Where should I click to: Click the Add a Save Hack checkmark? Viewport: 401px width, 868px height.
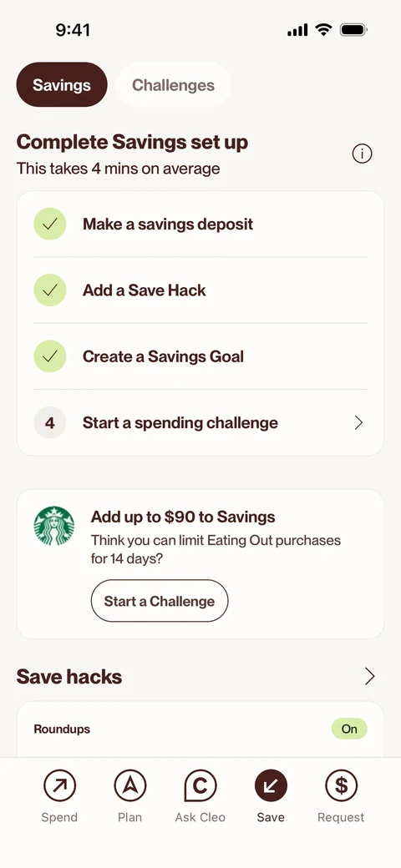50,290
